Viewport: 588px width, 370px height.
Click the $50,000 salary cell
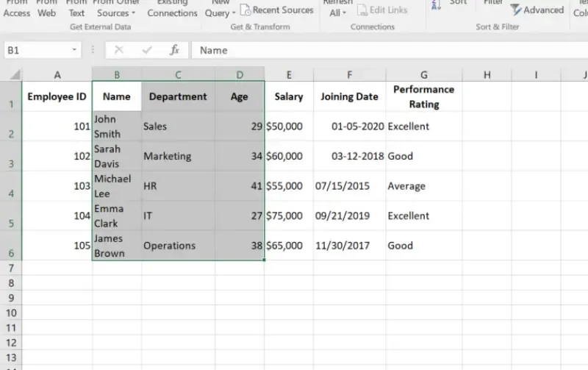pos(289,126)
